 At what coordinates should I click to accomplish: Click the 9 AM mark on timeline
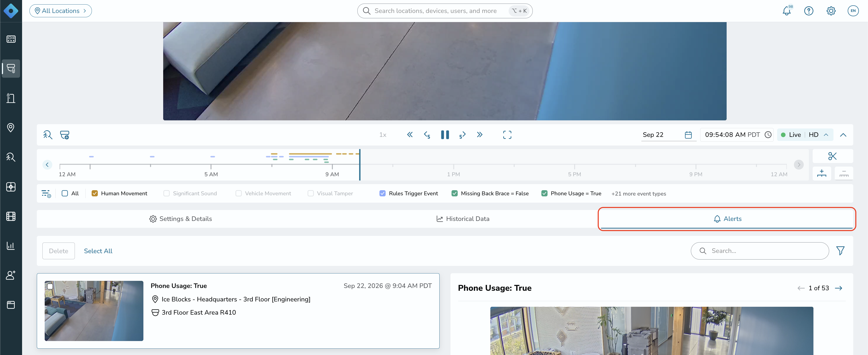[332, 174]
